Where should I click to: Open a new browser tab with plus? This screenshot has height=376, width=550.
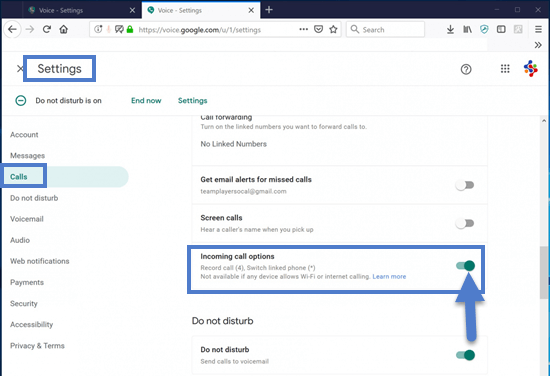click(269, 10)
